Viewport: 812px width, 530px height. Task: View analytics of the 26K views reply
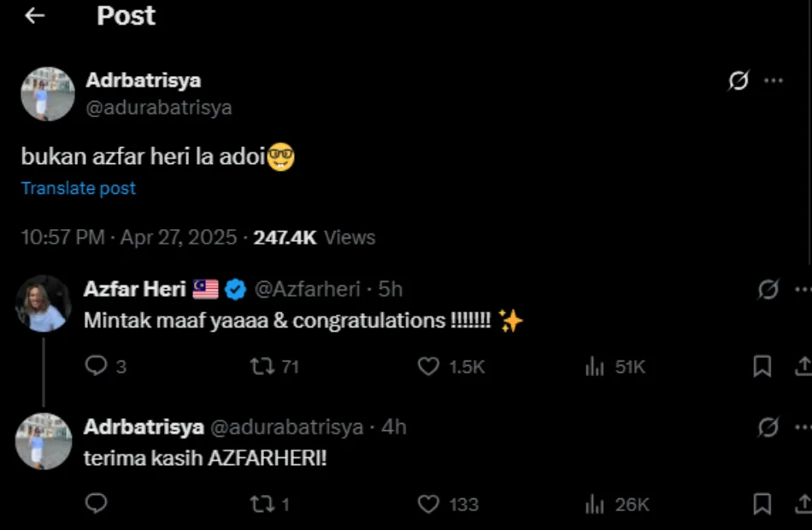click(595, 504)
